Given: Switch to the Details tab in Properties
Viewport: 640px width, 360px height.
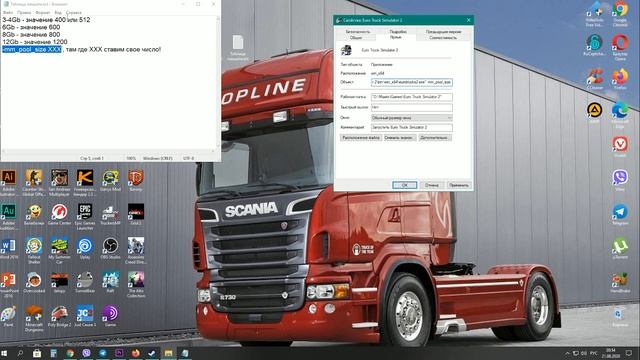Looking at the screenshot, I should click(398, 31).
